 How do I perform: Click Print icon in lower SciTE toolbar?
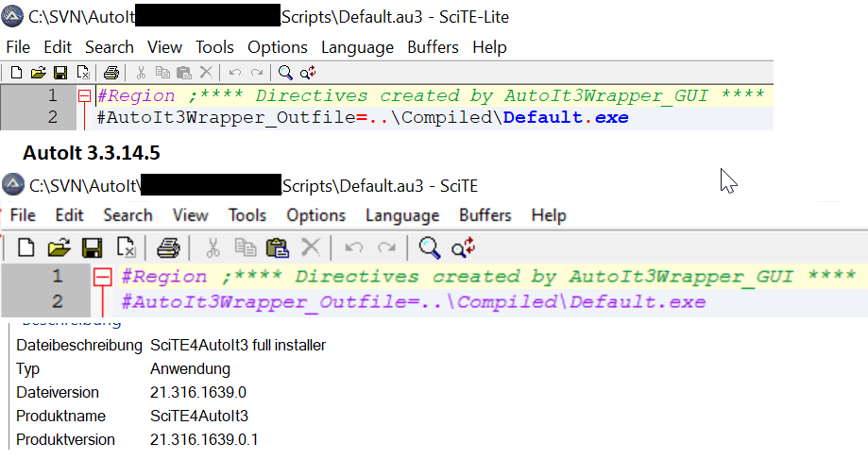(168, 247)
